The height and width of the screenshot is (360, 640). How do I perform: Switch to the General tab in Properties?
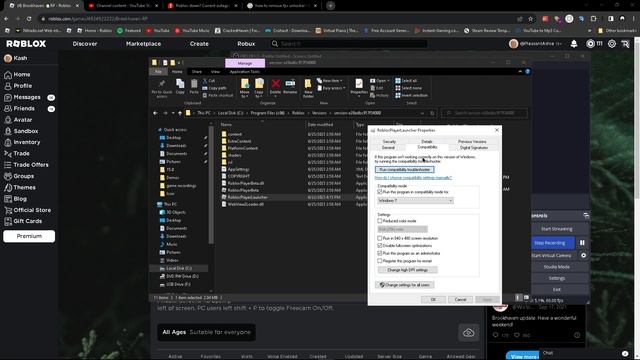point(388,147)
